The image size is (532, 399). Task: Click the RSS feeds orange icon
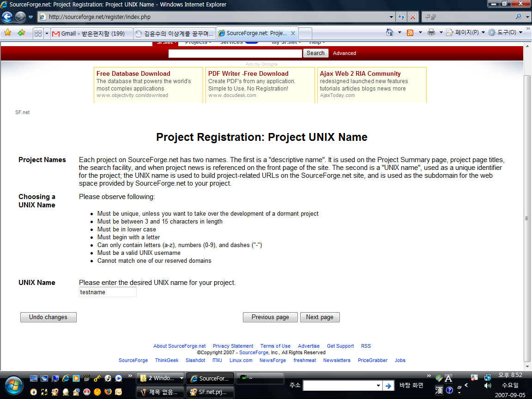pyautogui.click(x=410, y=33)
